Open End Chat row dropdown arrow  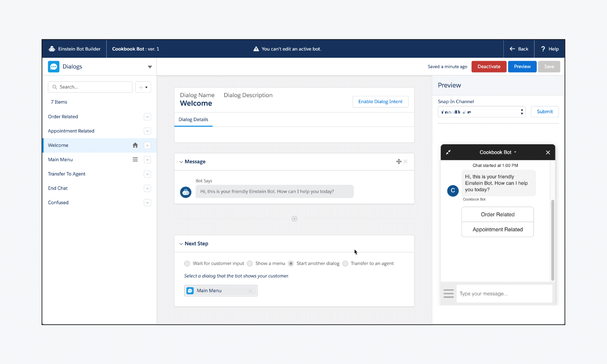click(147, 188)
